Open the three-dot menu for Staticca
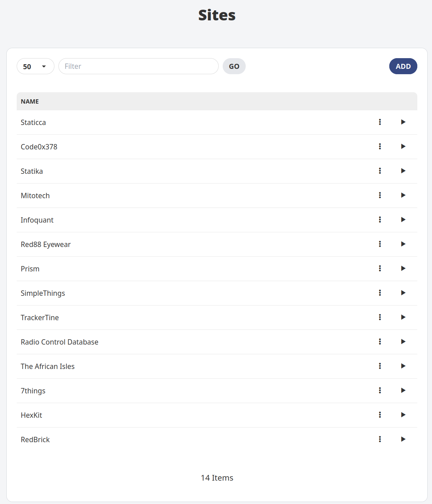The height and width of the screenshot is (504, 432). pos(380,122)
